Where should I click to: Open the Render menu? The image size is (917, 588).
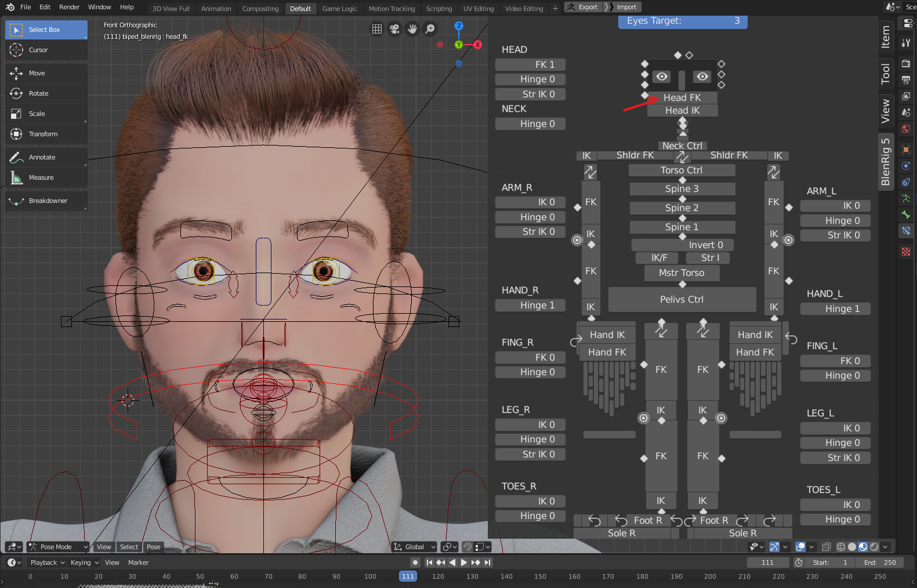69,7
